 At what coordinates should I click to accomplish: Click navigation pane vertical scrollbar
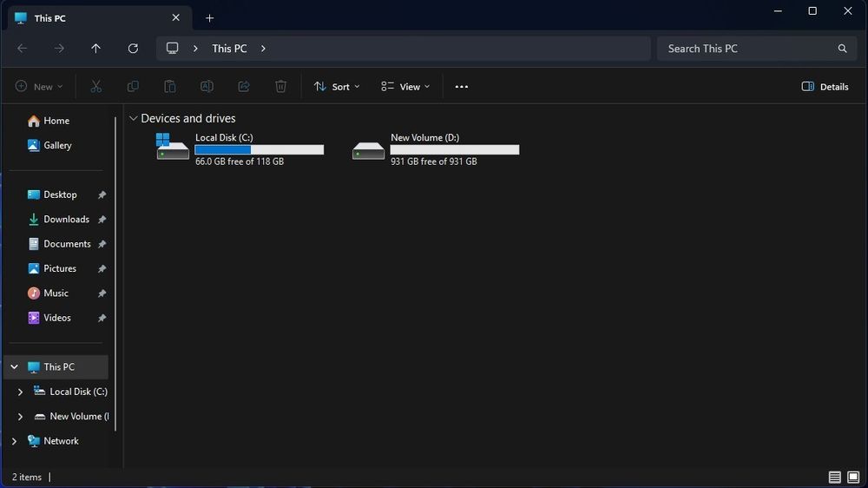[115, 274]
